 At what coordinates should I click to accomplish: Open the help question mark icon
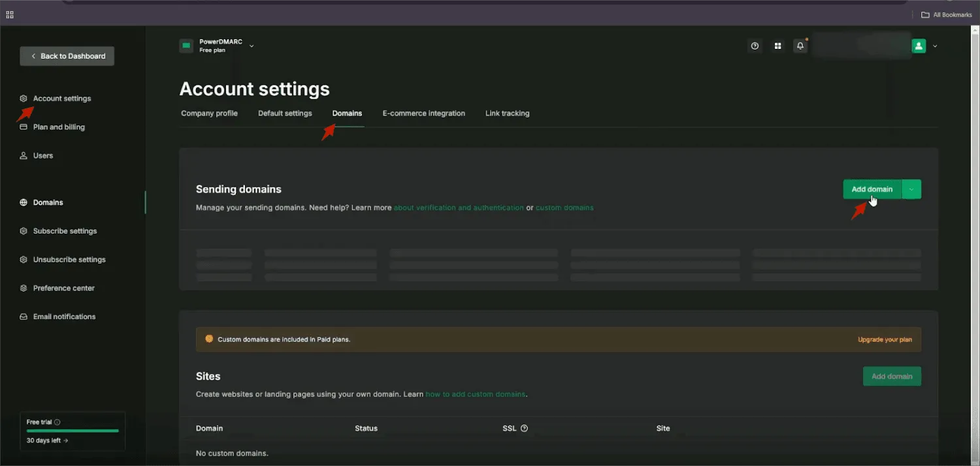coord(755,46)
